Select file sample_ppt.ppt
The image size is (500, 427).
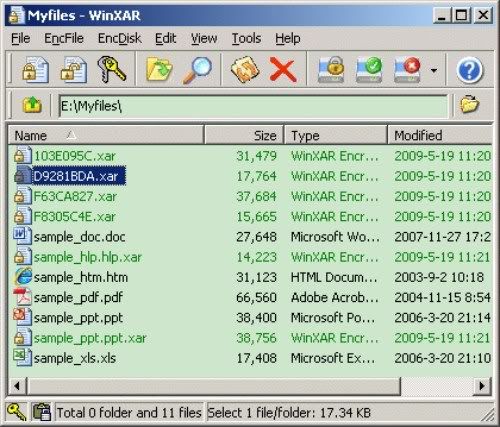coord(78,318)
